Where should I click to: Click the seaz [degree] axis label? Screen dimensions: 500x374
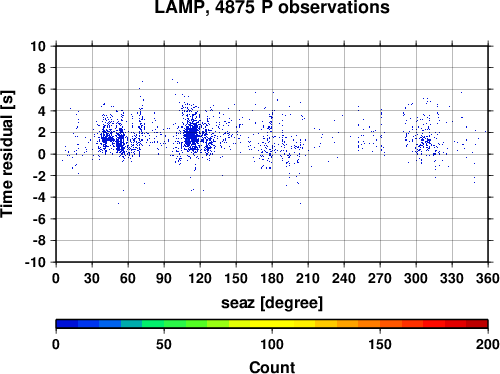pyautogui.click(x=272, y=303)
